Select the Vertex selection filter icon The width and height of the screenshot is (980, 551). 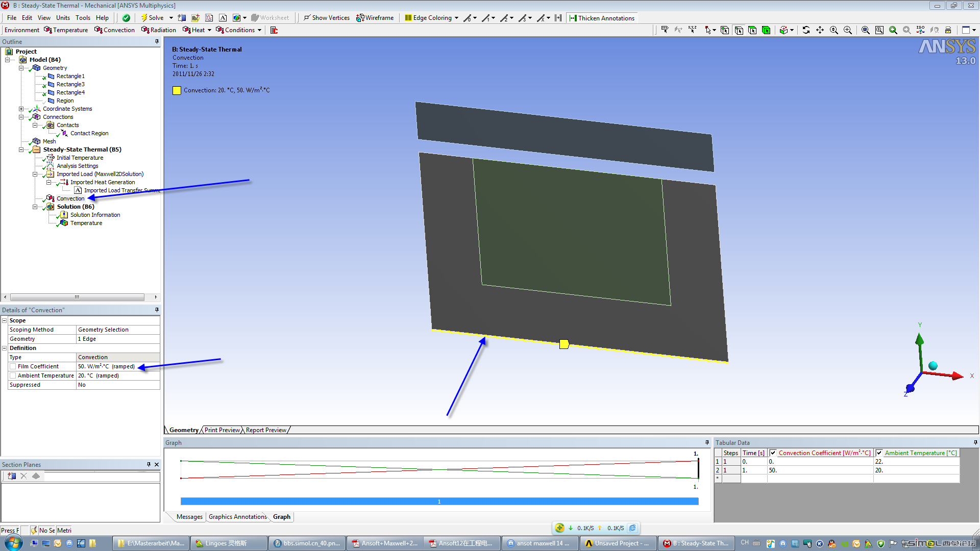coord(725,30)
